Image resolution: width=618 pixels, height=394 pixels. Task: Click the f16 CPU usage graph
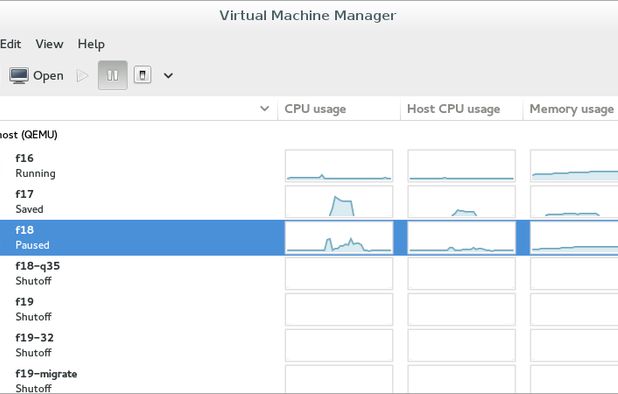tap(339, 166)
